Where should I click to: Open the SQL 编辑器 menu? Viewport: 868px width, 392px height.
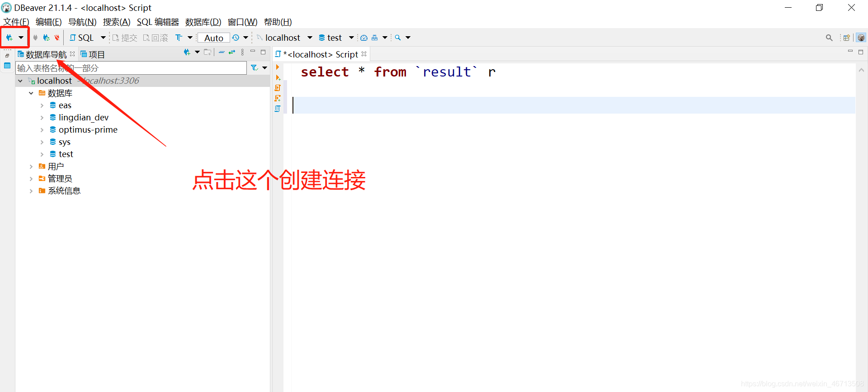(158, 22)
